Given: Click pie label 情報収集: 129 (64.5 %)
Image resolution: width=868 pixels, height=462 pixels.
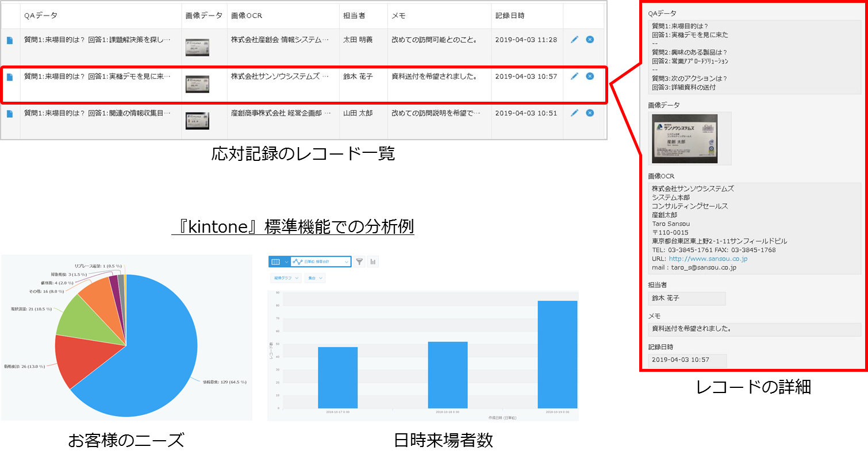Looking at the screenshot, I should pos(225,381).
